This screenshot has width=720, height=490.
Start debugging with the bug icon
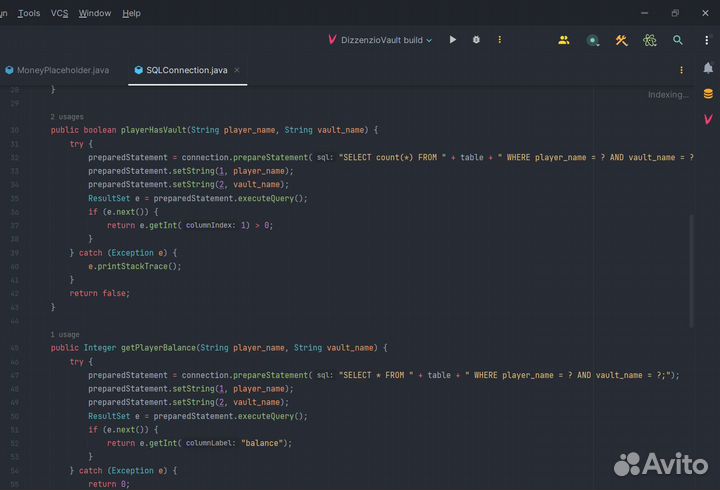pos(476,40)
